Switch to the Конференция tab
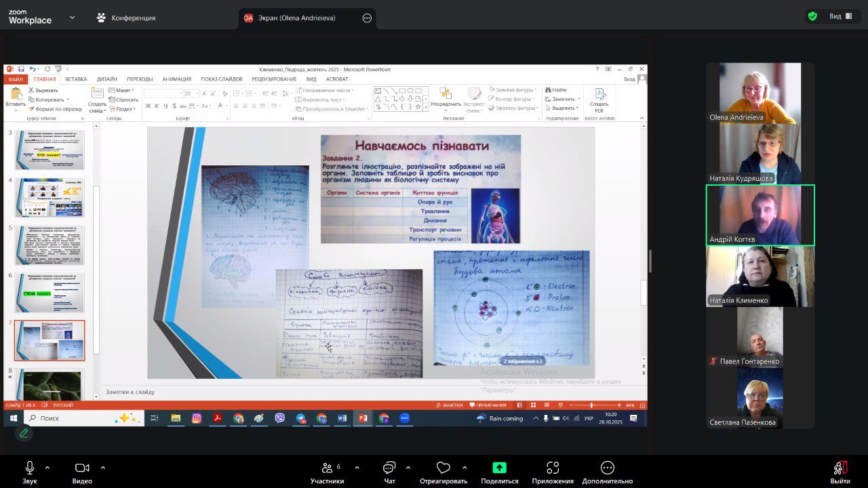Screen dimensions: 868x488 (x=126, y=18)
